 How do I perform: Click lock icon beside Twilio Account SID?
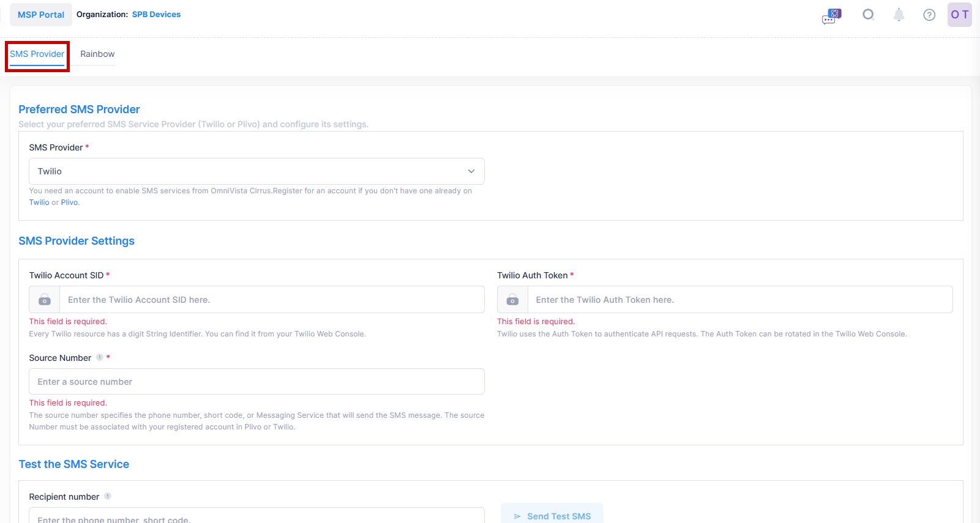coord(45,300)
